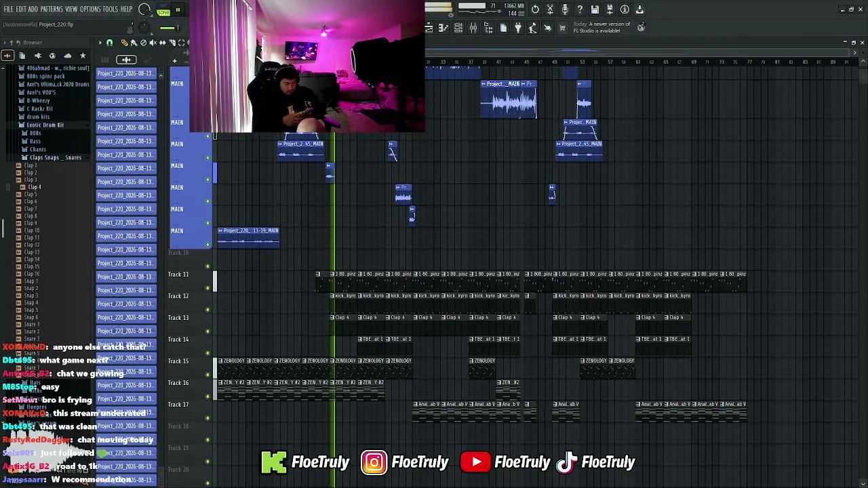This screenshot has width=868, height=488.
Task: Select the playlist Delete tool
Action: point(143,43)
